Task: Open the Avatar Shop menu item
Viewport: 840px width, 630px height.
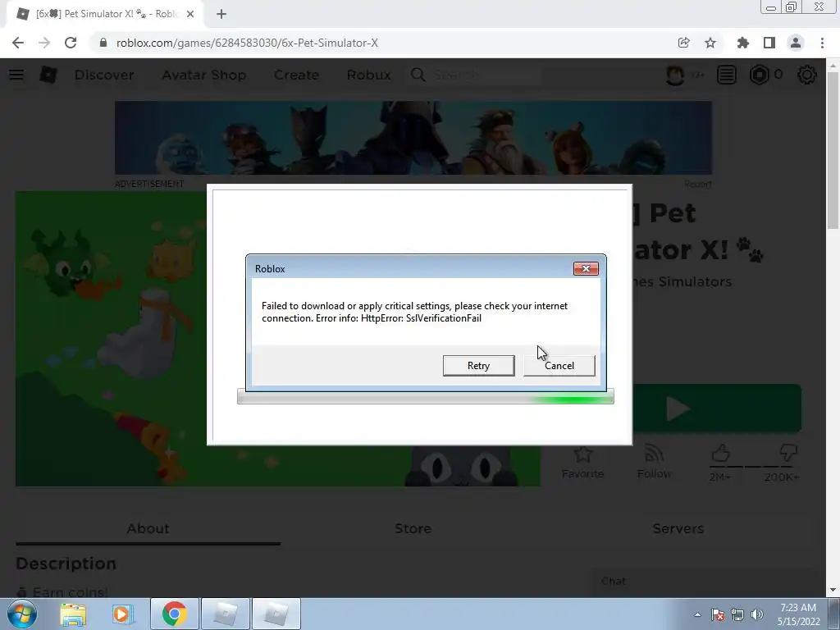Action: [203, 75]
